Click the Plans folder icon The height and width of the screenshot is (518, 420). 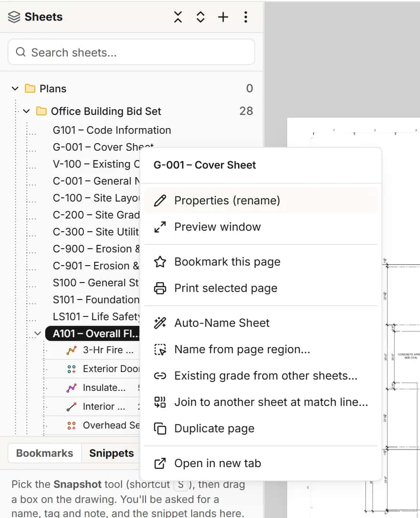tap(30, 89)
